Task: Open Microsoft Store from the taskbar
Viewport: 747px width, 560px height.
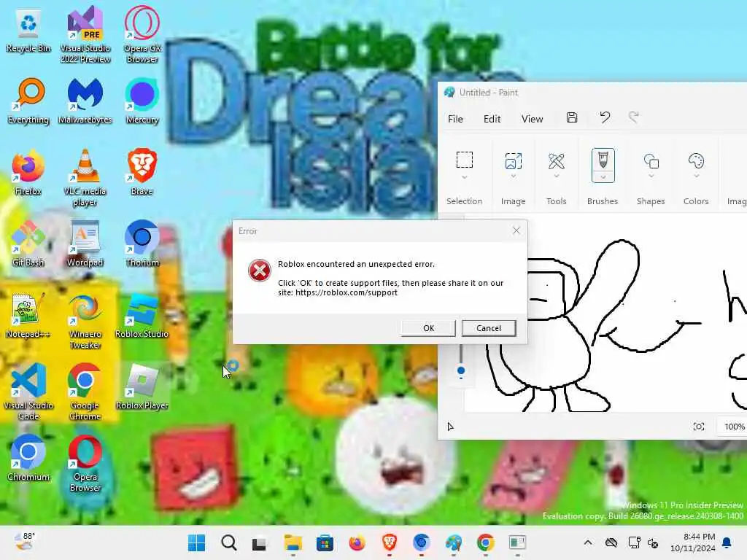Action: click(x=325, y=543)
